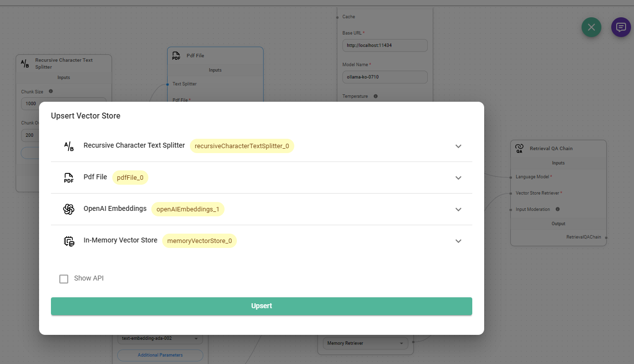
Task: Open the purple chat message icon button
Action: 621,27
